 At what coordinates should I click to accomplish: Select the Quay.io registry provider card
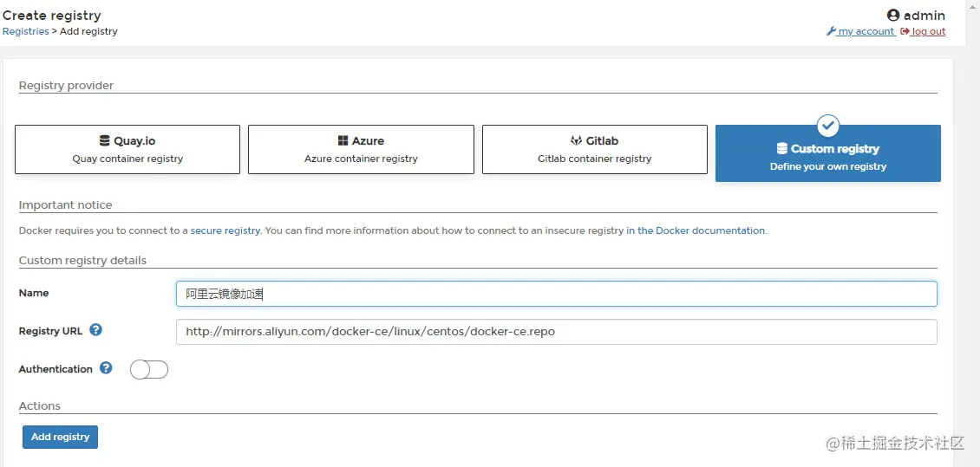point(127,149)
